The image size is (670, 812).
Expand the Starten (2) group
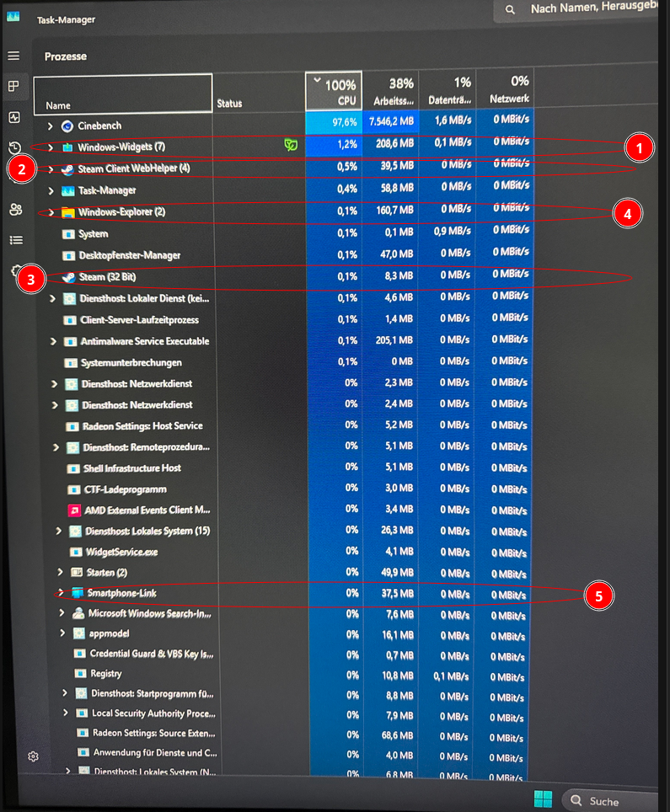click(60, 572)
